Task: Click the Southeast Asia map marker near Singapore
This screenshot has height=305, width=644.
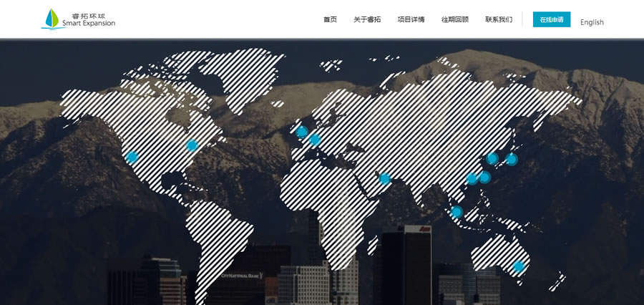Action: (x=457, y=212)
